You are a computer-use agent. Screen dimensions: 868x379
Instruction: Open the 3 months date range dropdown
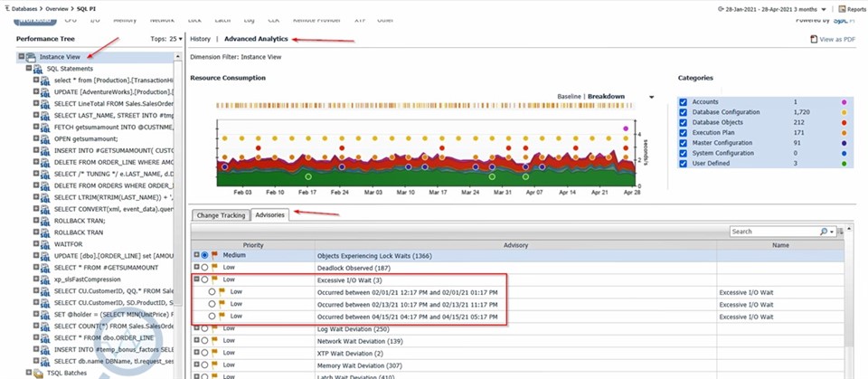point(824,9)
